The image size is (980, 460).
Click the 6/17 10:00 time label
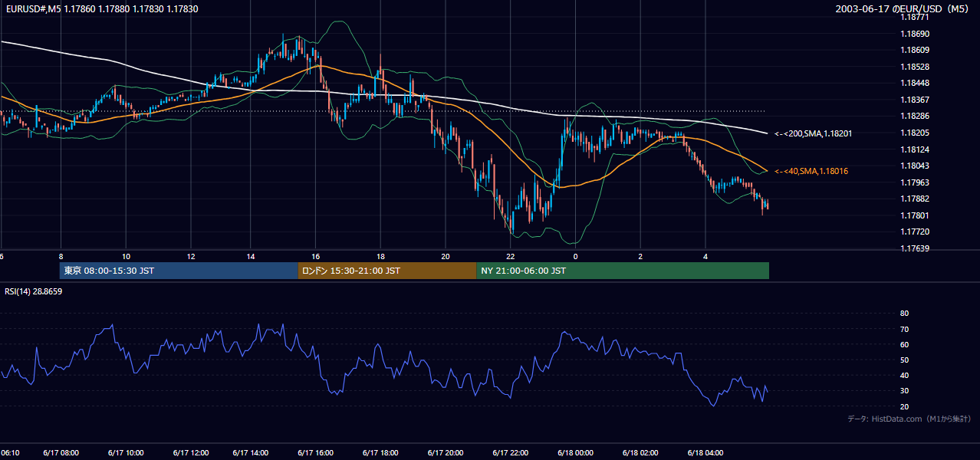coord(125,452)
